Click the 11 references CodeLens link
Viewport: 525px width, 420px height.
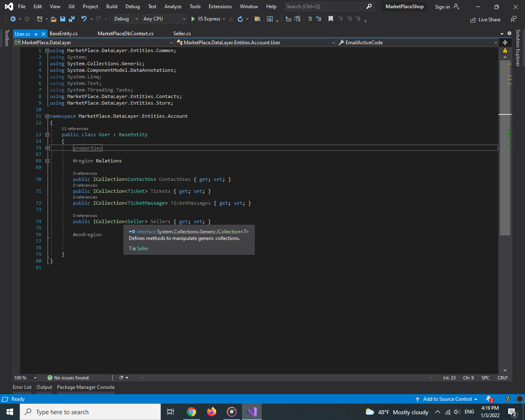(x=75, y=129)
